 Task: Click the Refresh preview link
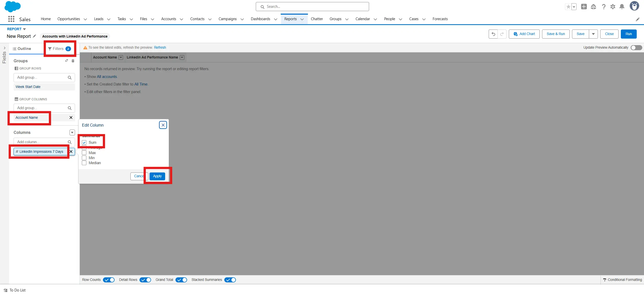coord(160,47)
